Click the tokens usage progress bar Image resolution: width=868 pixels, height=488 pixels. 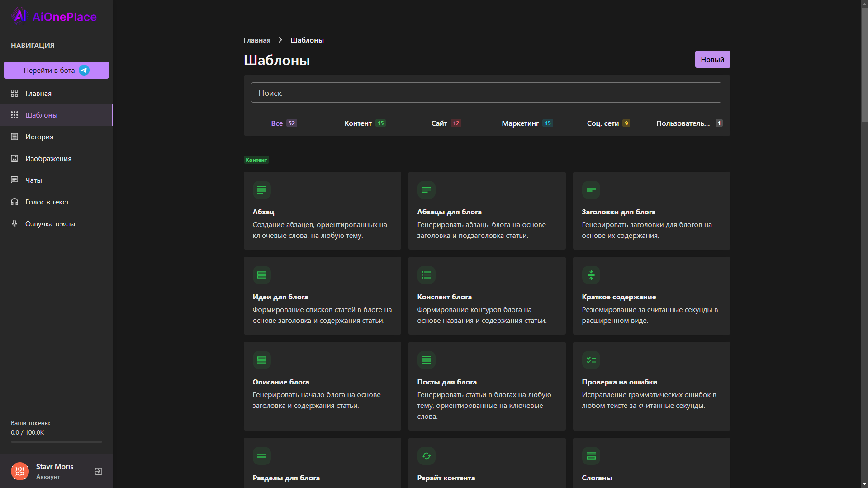coord(57,441)
